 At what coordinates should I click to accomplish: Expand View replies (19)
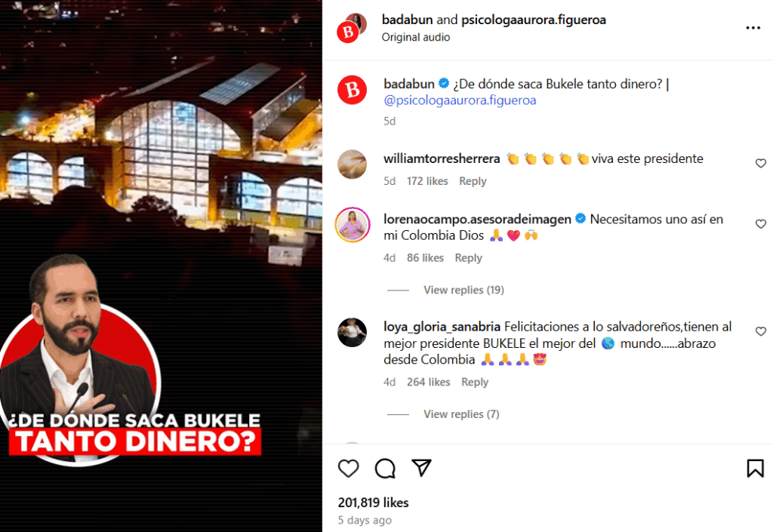coord(463,290)
